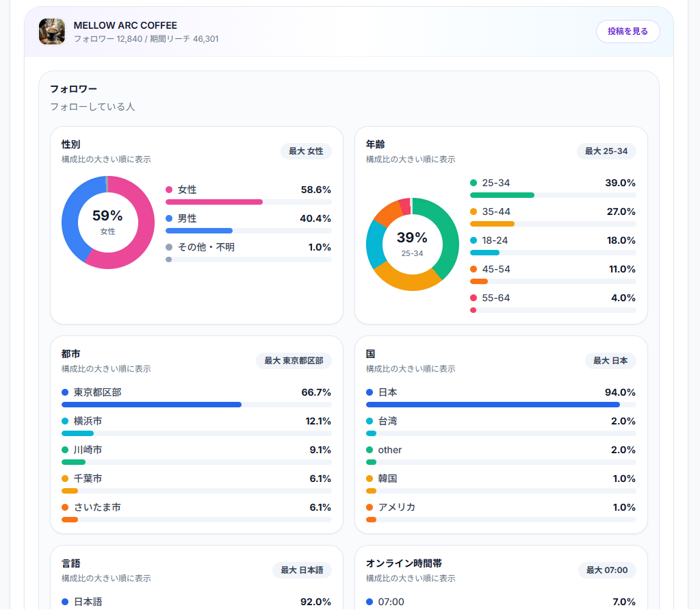This screenshot has height=610, width=700.
Task: Select the 日本語 language row
Action: coord(196,603)
